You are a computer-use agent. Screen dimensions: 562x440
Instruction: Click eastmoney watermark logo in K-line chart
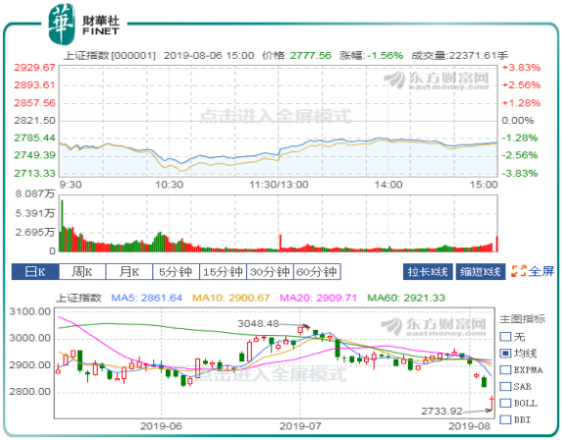[x=434, y=326]
